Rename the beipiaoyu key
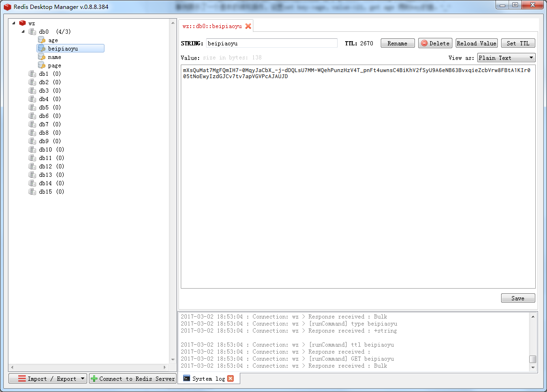547x392 pixels. click(x=397, y=43)
